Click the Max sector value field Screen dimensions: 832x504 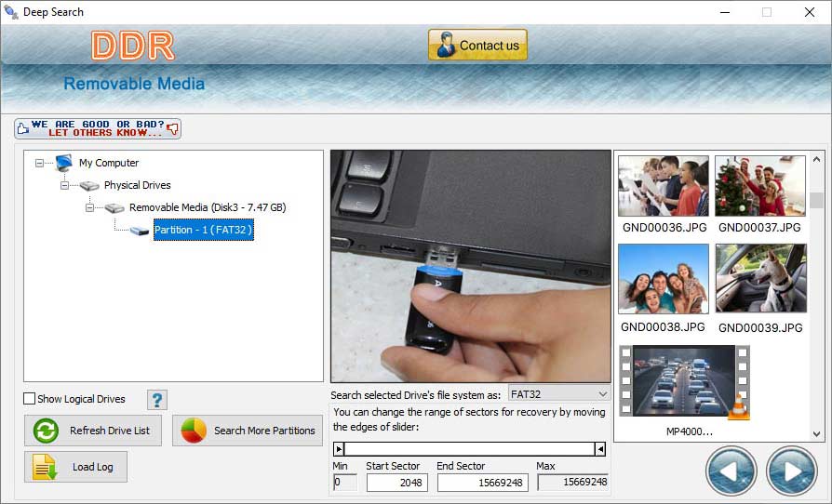tap(573, 483)
